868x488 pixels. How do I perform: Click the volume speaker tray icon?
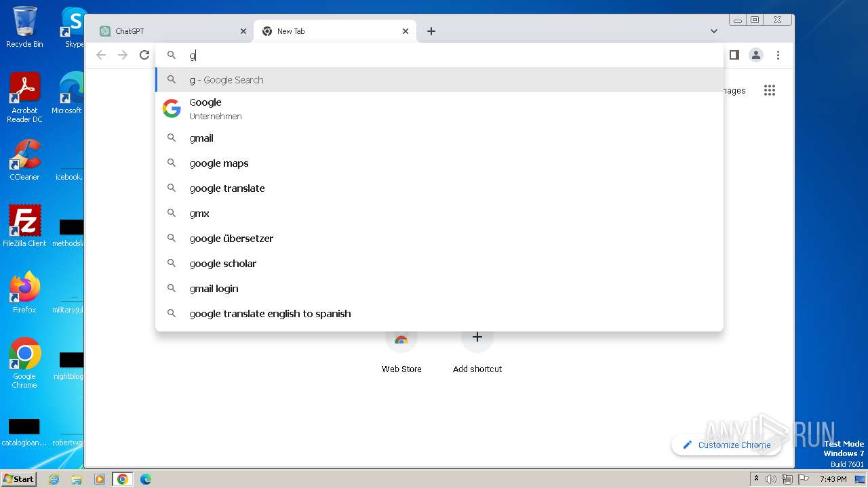(771, 479)
